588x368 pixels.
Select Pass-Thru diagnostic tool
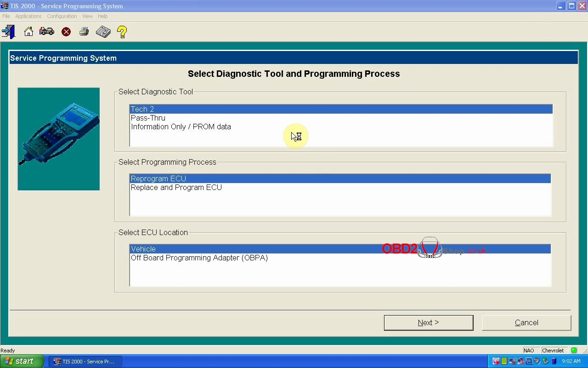148,118
